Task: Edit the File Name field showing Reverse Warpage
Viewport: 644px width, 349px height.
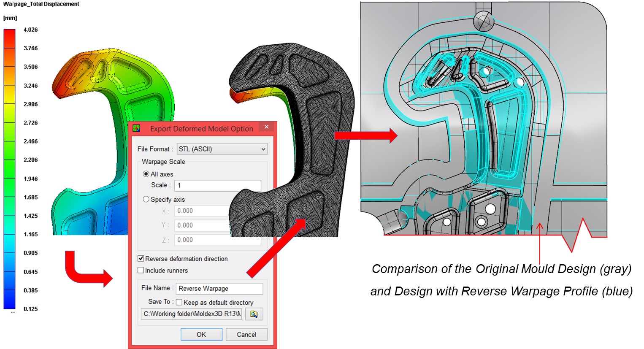Action: (x=219, y=289)
